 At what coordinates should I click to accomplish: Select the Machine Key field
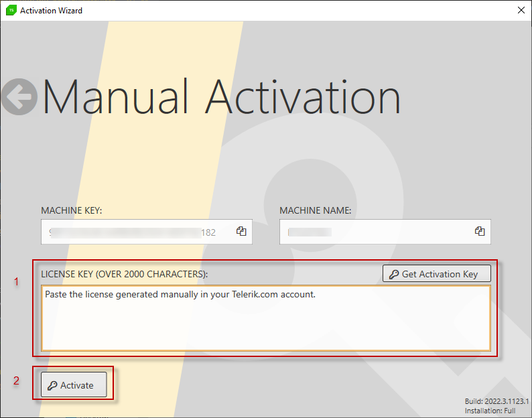[x=147, y=232]
